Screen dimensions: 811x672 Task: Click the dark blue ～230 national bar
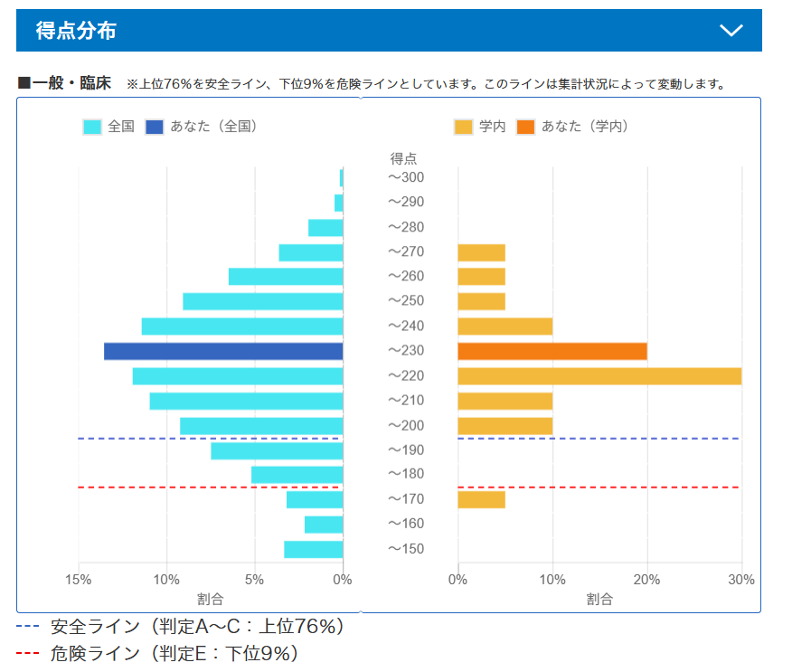point(223,351)
